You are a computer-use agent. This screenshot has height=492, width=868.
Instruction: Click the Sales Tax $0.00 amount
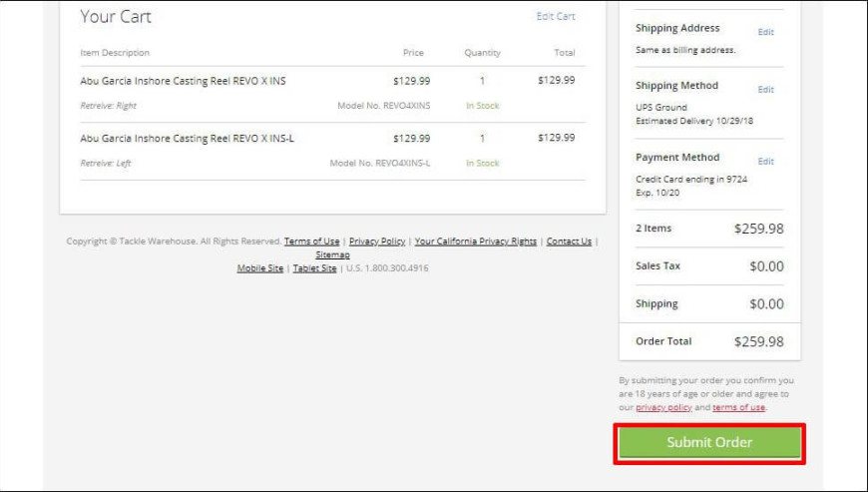(x=766, y=266)
